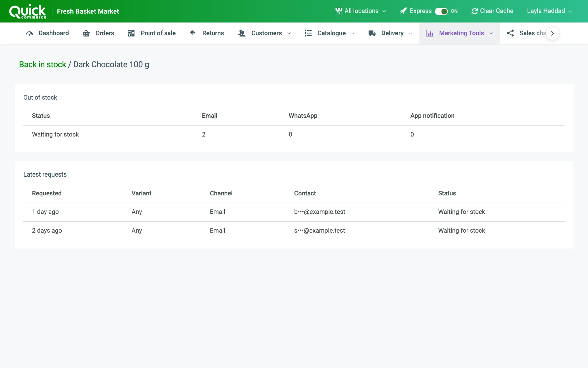Image resolution: width=588 pixels, height=368 pixels.
Task: Click the Sales channels share icon
Action: coord(510,33)
